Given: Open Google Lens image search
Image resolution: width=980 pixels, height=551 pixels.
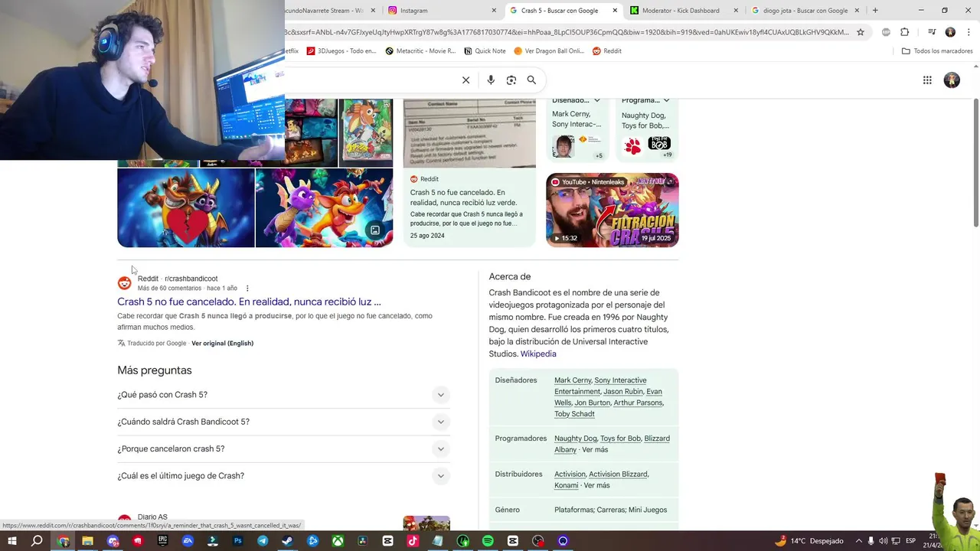Looking at the screenshot, I should point(511,80).
